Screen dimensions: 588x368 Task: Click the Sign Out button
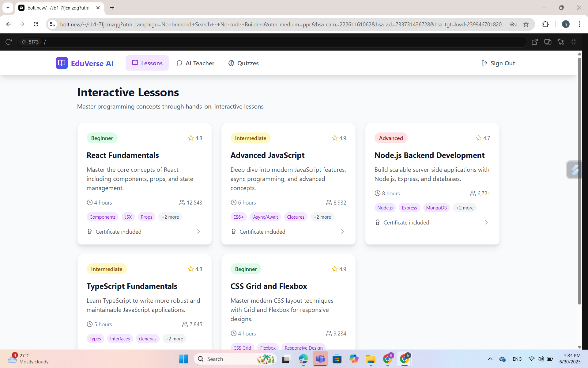[x=498, y=63]
